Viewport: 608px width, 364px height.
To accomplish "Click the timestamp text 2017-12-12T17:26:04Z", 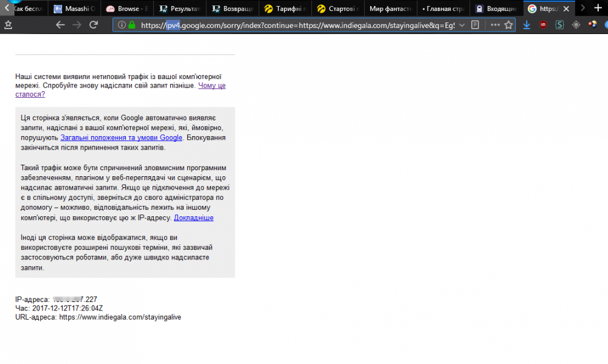I will tap(67, 308).
